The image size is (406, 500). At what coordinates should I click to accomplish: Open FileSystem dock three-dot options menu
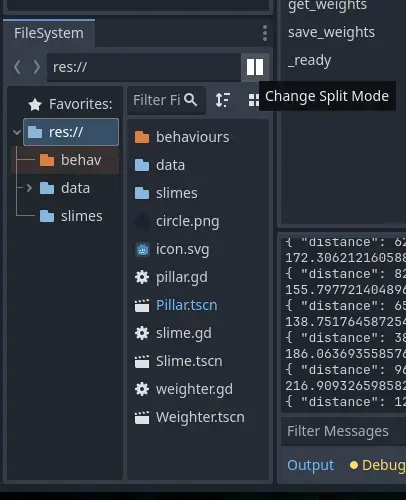(x=265, y=33)
